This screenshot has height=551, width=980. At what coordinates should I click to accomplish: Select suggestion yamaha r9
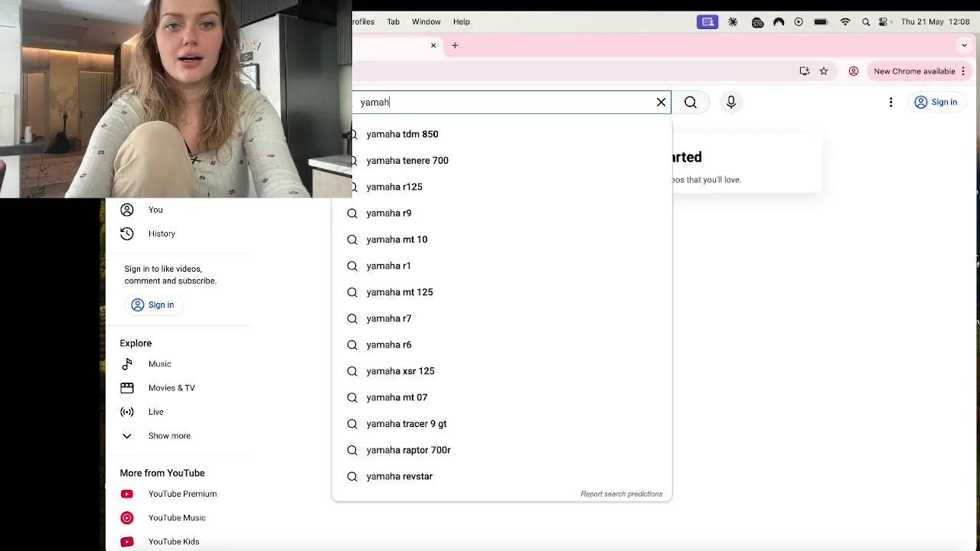tap(501, 213)
